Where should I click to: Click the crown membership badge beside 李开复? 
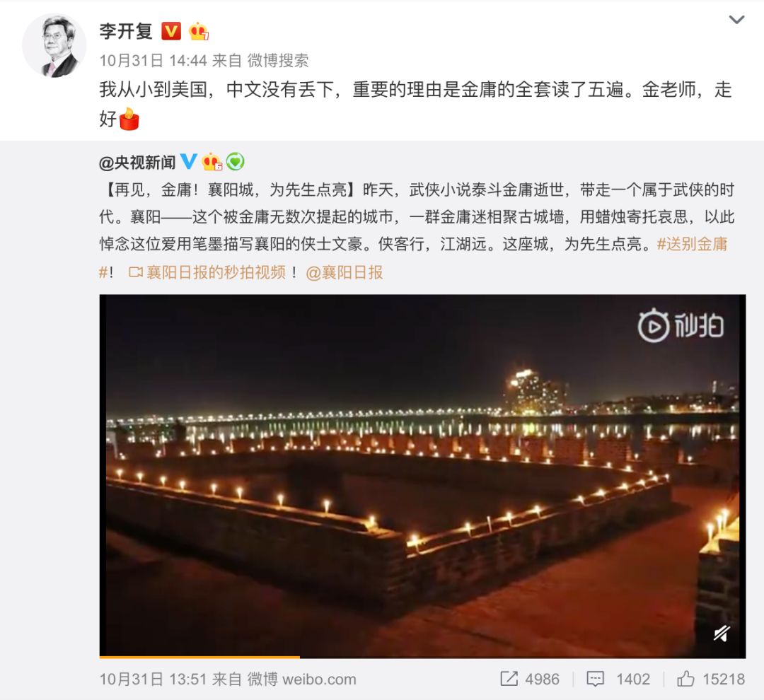point(199,31)
